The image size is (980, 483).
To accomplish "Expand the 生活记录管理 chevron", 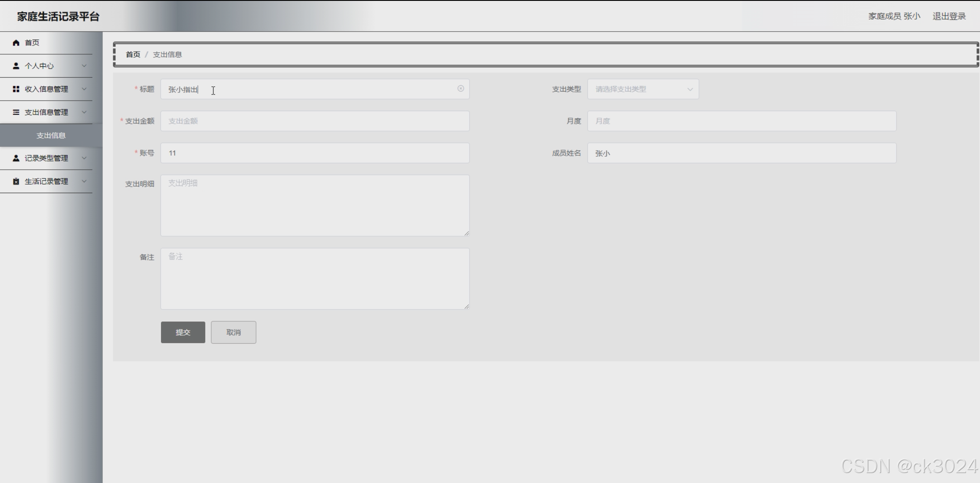I will coord(84,181).
